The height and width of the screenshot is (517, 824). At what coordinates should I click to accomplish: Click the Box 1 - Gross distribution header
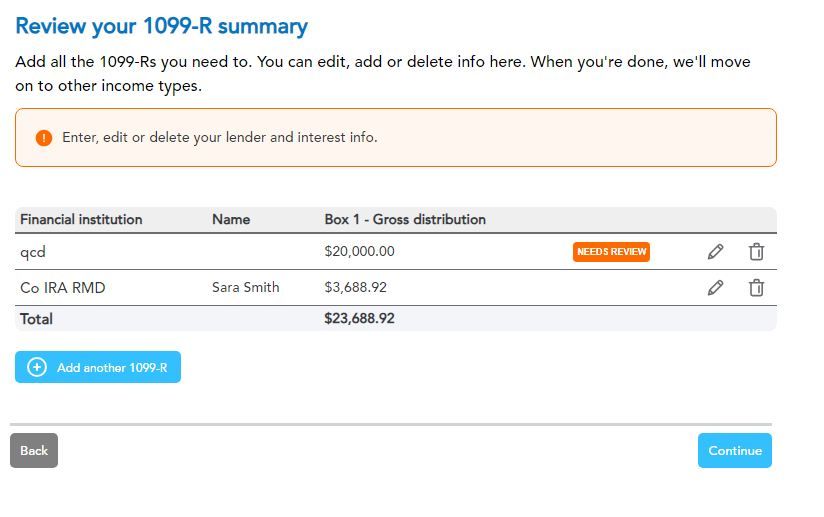405,219
